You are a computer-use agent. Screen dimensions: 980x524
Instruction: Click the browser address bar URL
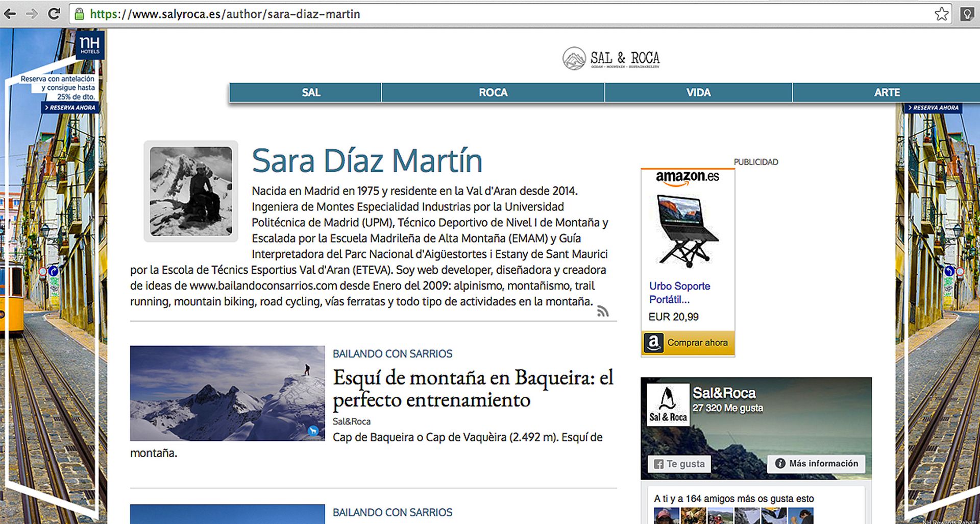tap(225, 14)
